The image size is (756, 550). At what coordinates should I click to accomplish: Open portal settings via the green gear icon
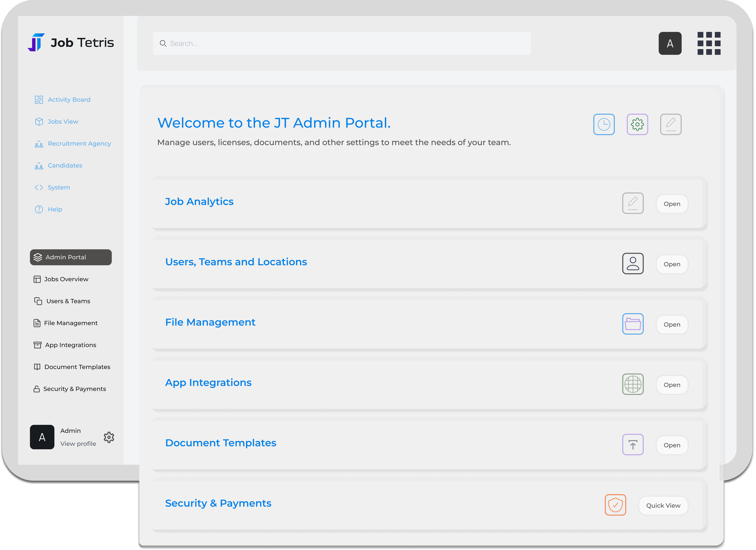point(637,124)
